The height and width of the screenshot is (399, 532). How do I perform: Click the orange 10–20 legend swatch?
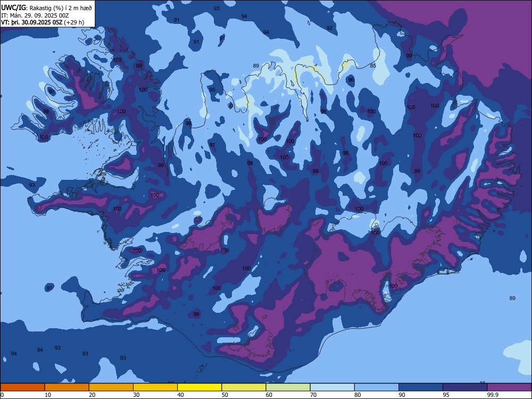point(67,387)
